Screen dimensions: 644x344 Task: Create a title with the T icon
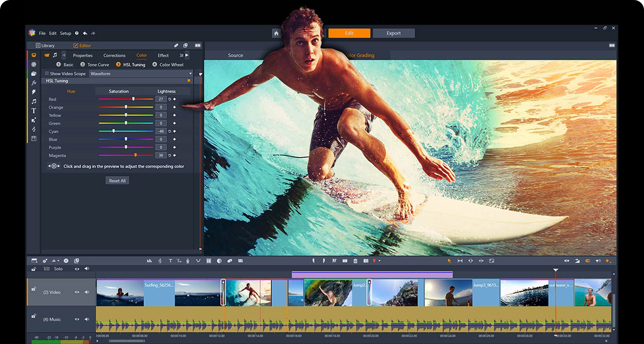[170, 261]
